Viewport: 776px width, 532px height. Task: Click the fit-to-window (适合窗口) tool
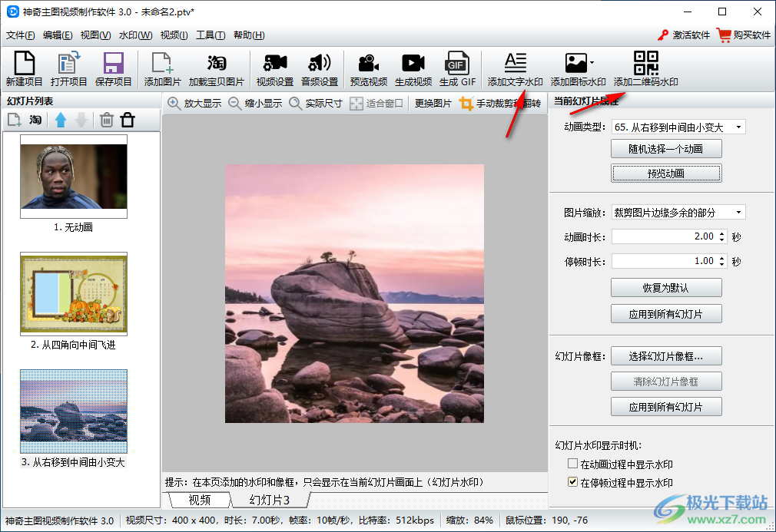(x=376, y=104)
